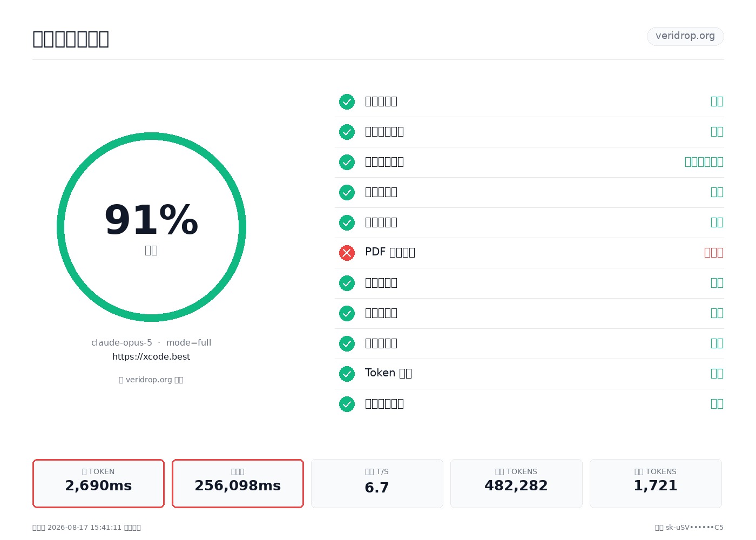Open the https://xcode.best link

point(151,356)
